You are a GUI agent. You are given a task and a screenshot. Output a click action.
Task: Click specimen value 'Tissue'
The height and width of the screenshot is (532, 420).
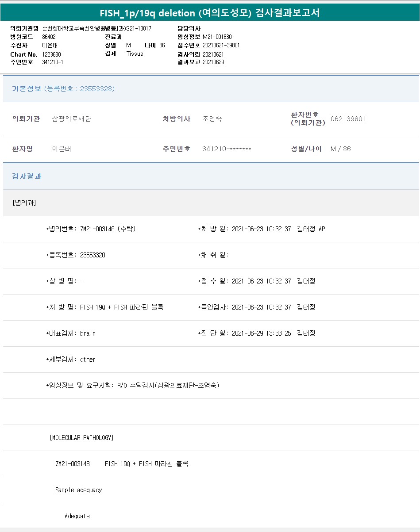coord(135,54)
